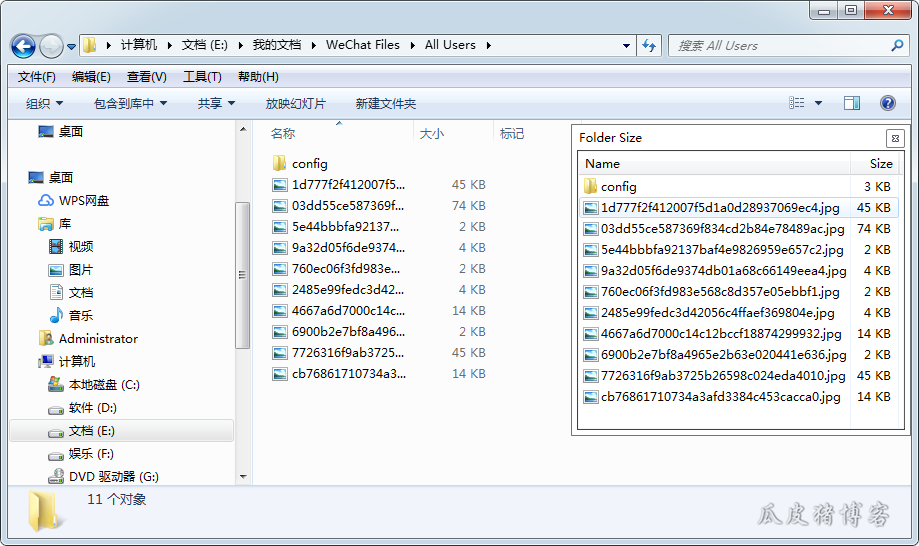The height and width of the screenshot is (546, 919).
Task: Select 9a32d05f6de9374db01a68c66149eea4.jpg in Folder Size
Action: click(x=738, y=271)
